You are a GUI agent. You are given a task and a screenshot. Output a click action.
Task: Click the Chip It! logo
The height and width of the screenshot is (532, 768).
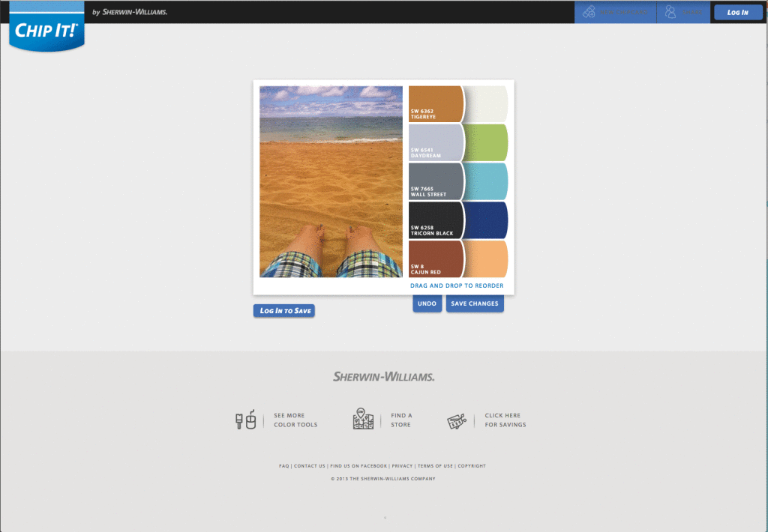46,26
